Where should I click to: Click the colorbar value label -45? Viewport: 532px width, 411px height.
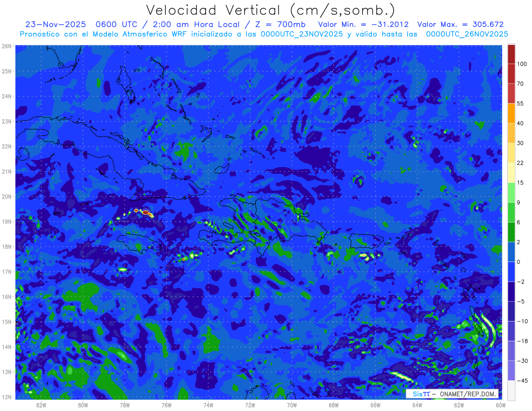click(521, 380)
